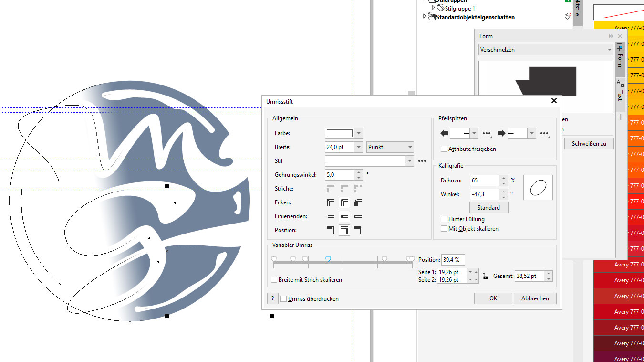Click the Farbe white color swatch
The image size is (644, 362).
pos(339,133)
